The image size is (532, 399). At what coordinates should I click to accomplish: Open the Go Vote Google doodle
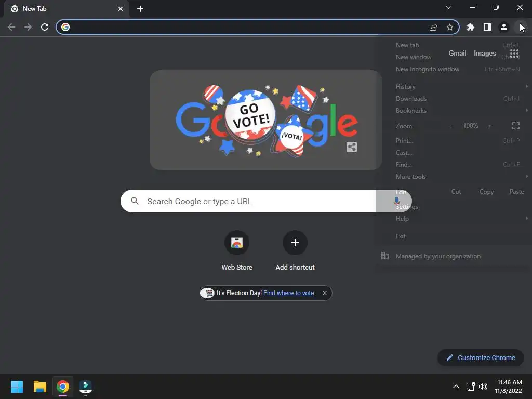pos(266,120)
